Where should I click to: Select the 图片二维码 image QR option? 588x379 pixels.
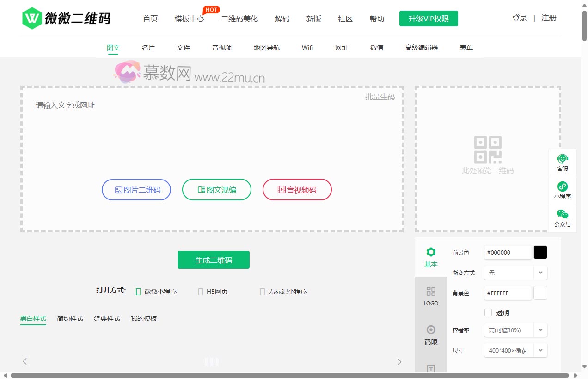point(136,189)
